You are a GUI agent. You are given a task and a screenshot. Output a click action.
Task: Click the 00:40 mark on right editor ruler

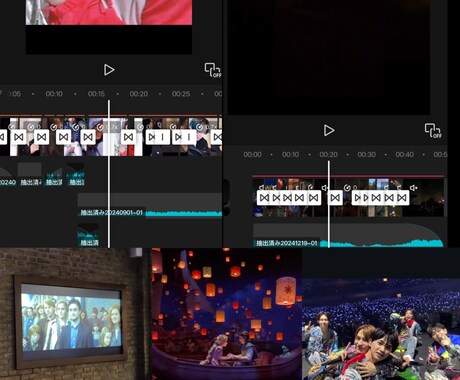click(404, 155)
